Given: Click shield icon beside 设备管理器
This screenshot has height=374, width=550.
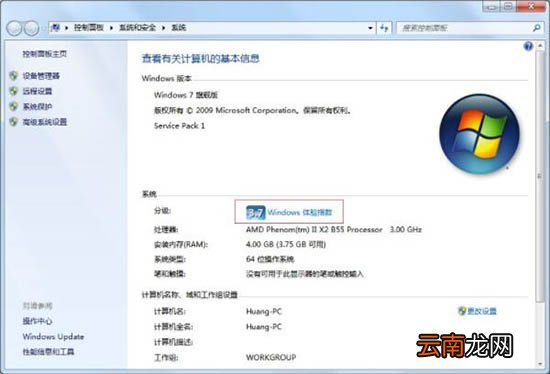Looking at the screenshot, I should pos(14,76).
